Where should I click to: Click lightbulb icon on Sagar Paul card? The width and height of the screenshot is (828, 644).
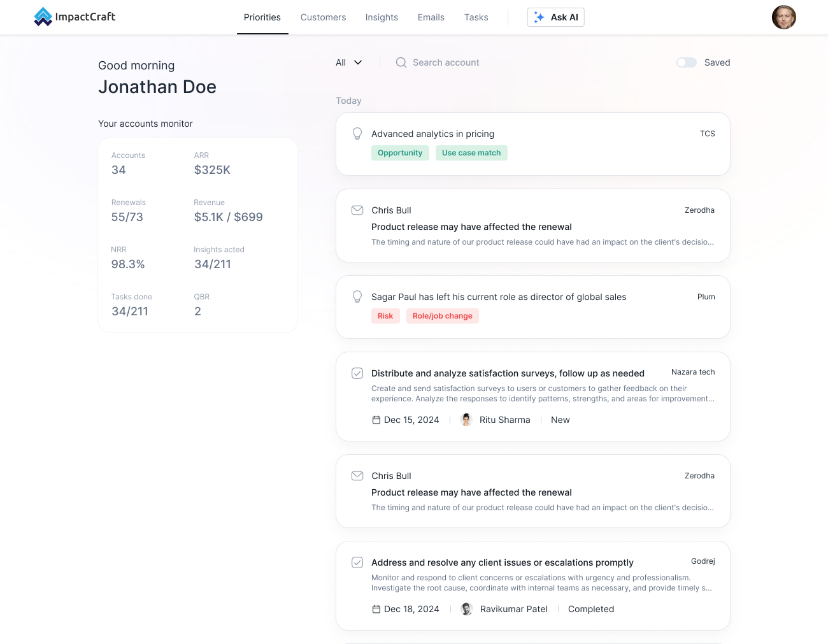point(357,297)
